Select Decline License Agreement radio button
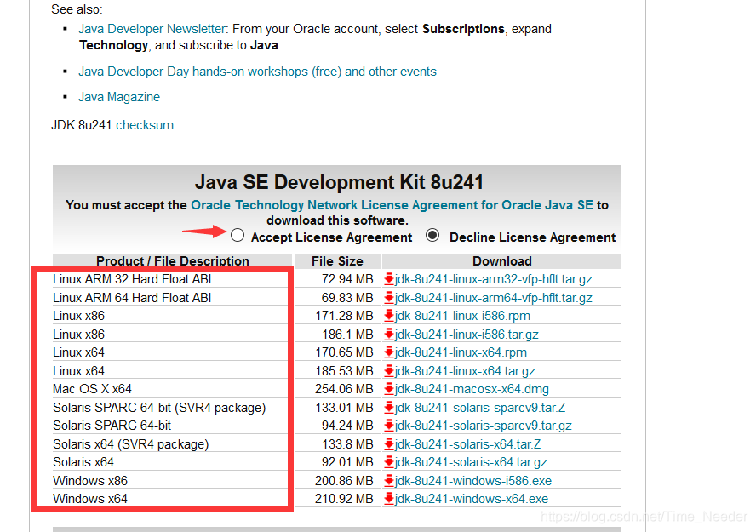Image resolution: width=756 pixels, height=532 pixels. tap(432, 236)
